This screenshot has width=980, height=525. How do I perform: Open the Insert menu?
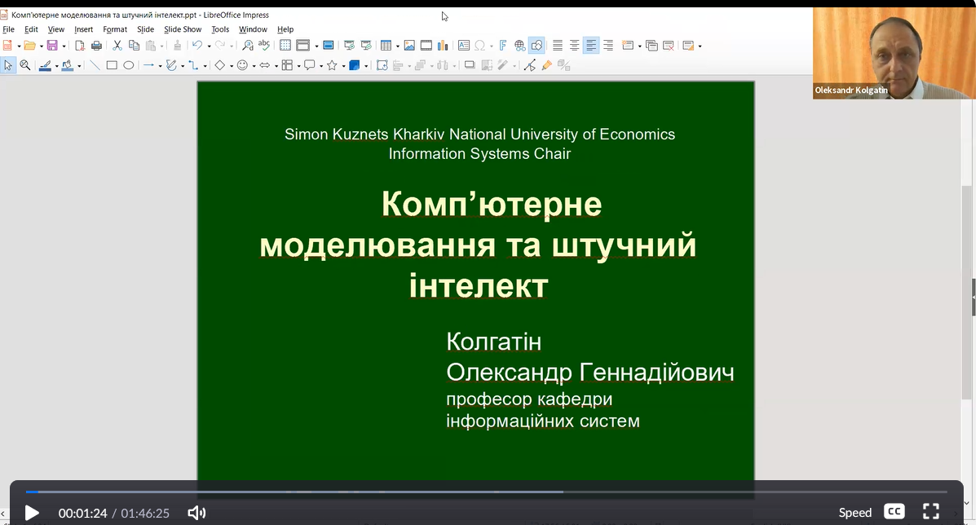pyautogui.click(x=83, y=29)
